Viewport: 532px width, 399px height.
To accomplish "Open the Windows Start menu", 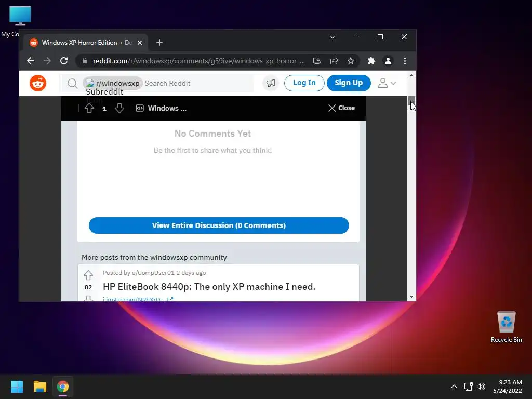I will pyautogui.click(x=17, y=387).
